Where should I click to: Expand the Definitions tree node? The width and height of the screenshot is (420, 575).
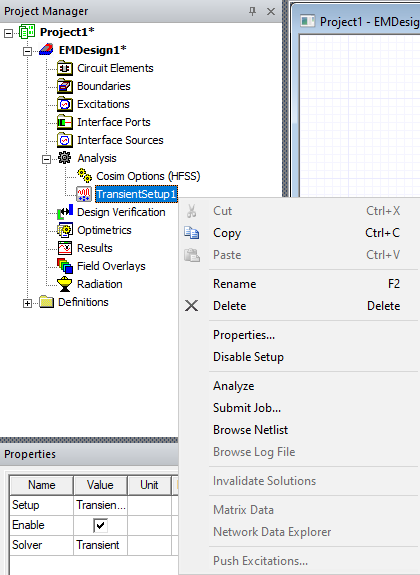(x=27, y=303)
